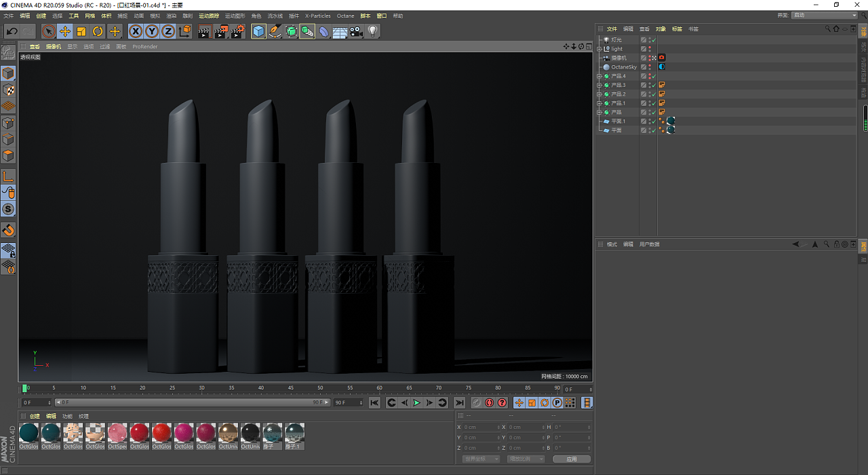Toggle X axis lock

[x=136, y=31]
